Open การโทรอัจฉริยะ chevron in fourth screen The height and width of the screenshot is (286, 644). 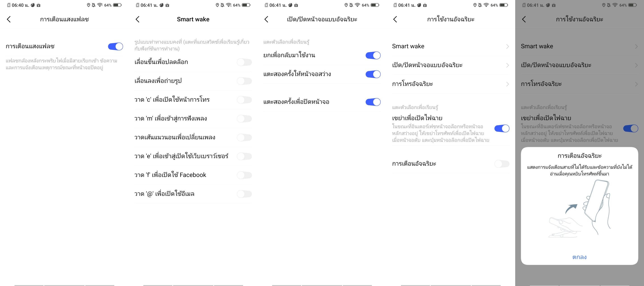507,84
